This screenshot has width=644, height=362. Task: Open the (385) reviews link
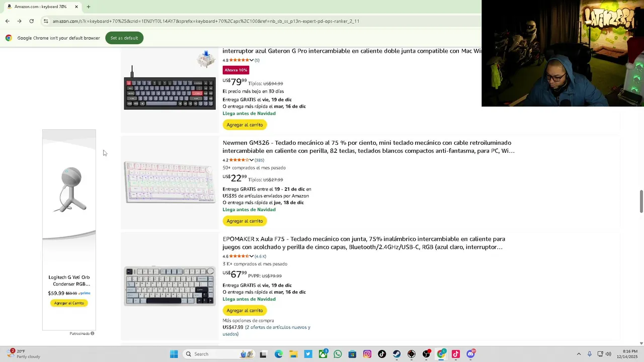(x=259, y=160)
